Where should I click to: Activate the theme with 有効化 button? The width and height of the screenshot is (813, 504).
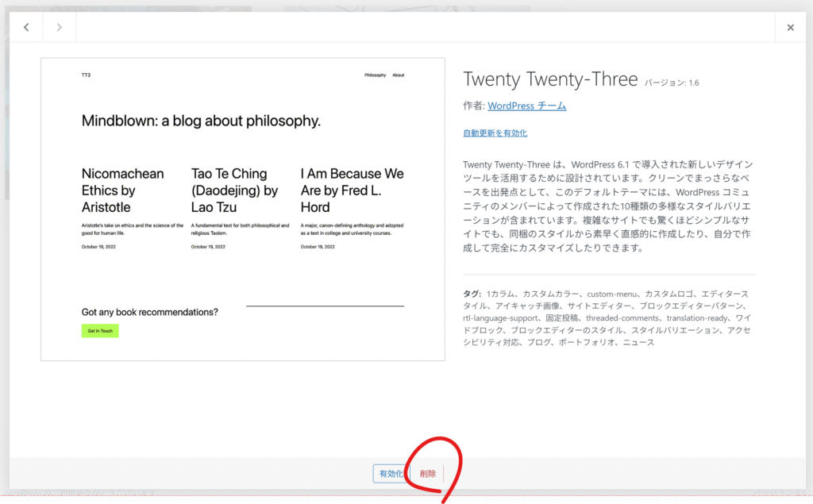391,474
